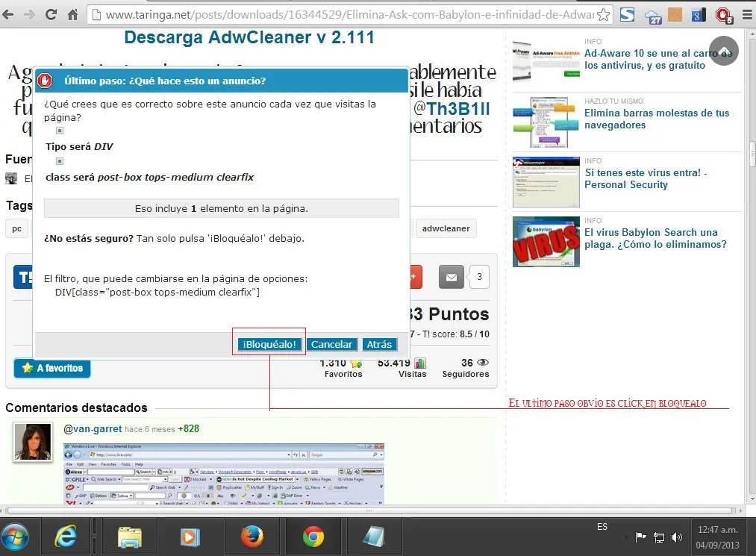Click the browser forward arrow
756x556 pixels.
29,14
